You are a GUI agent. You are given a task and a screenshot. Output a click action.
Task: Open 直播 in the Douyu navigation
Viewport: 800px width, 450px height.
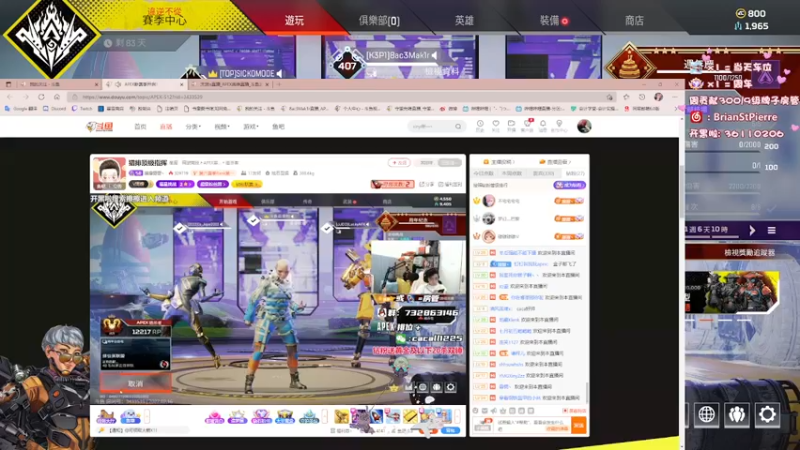point(166,127)
